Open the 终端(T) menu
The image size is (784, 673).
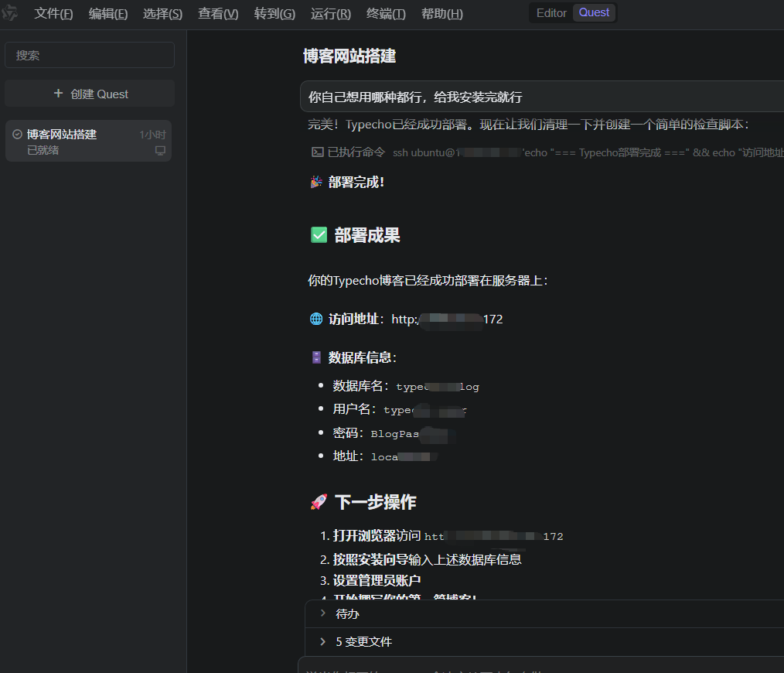[385, 14]
